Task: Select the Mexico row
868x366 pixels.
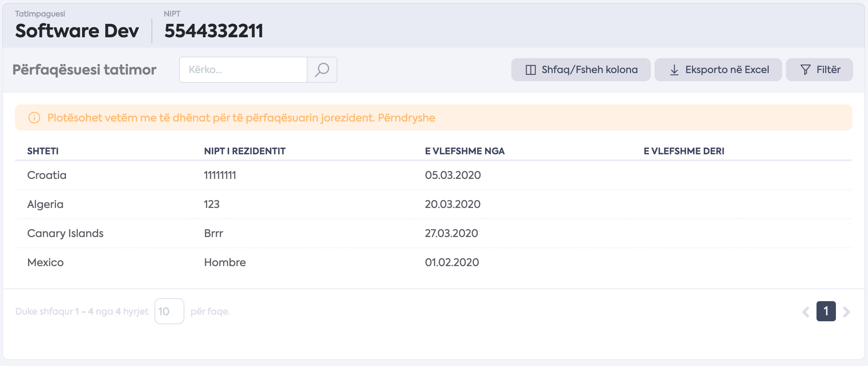Action: pos(433,262)
